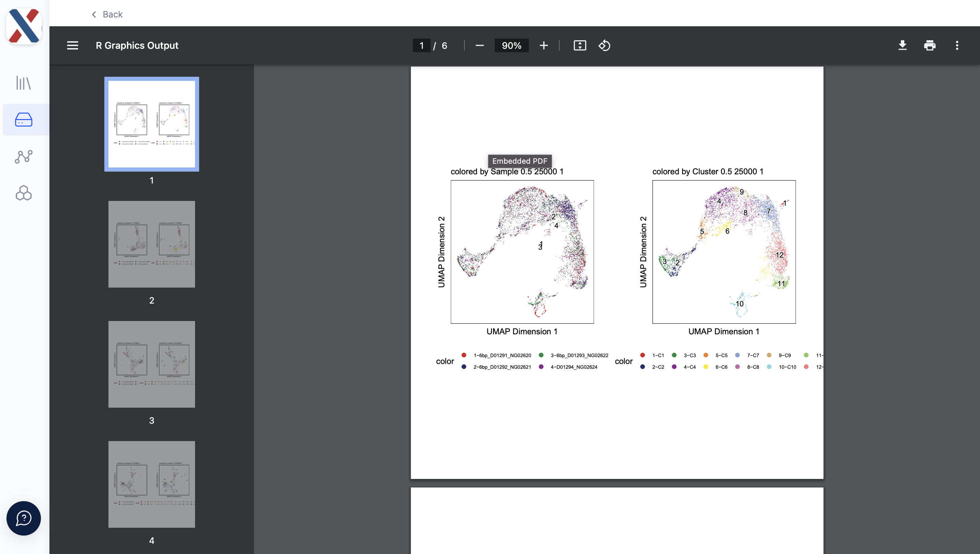
Task: Click the 4-D01294_NG02624 legend label
Action: click(574, 367)
